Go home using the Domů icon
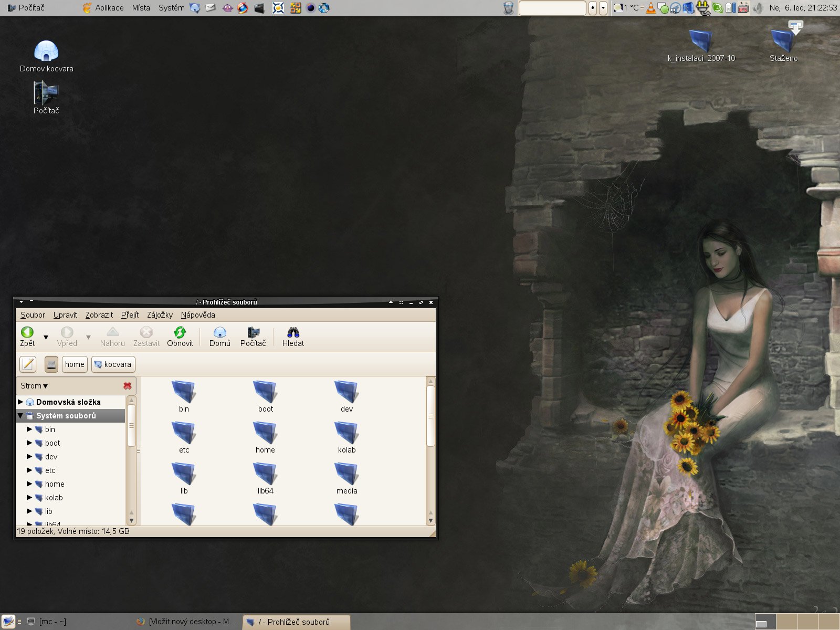The width and height of the screenshot is (840, 630). point(219,332)
